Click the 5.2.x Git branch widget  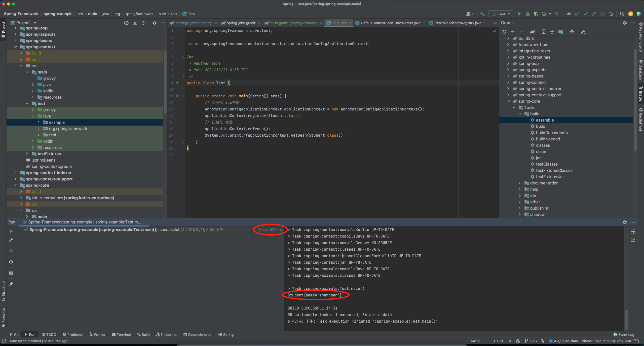pos(531,341)
